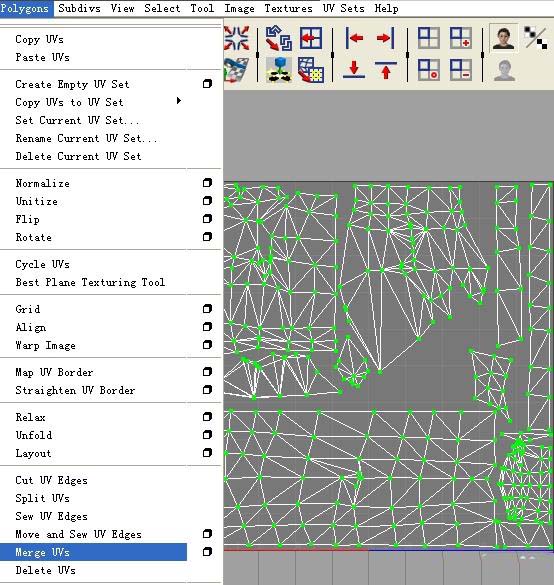
Task: Toggle the dim image grey portrait icon
Action: point(504,70)
